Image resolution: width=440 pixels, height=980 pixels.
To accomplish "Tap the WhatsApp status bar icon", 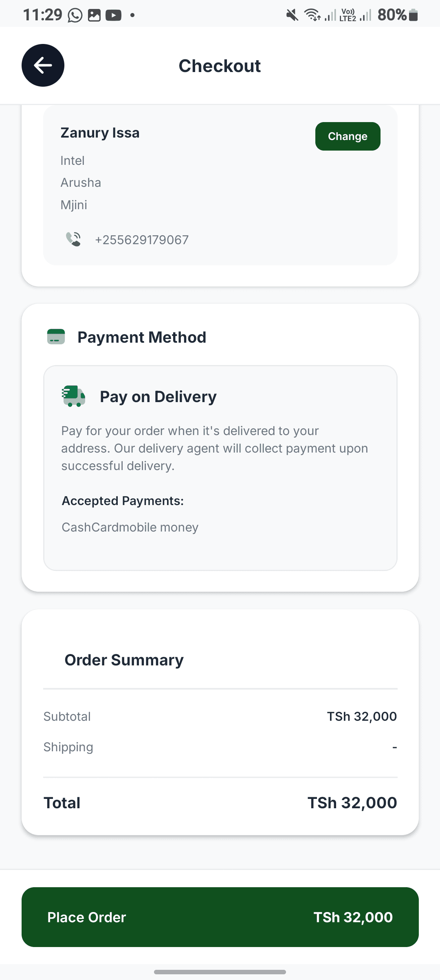I will [x=75, y=15].
